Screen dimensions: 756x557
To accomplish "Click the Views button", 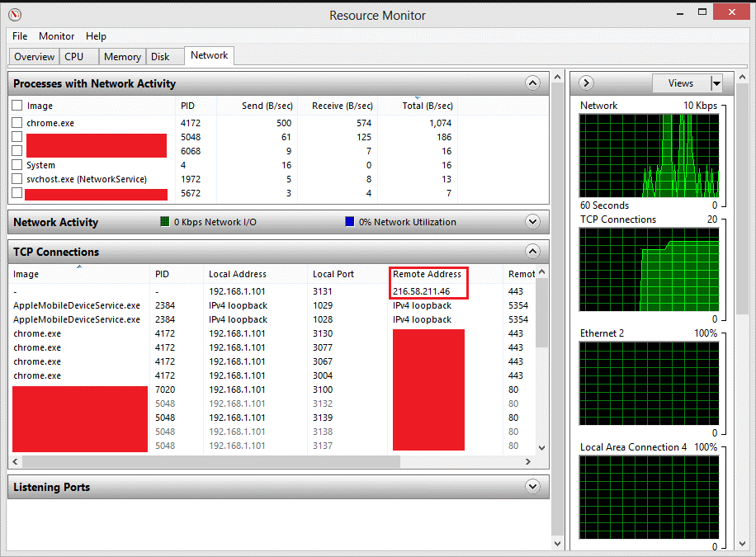I will [680, 83].
